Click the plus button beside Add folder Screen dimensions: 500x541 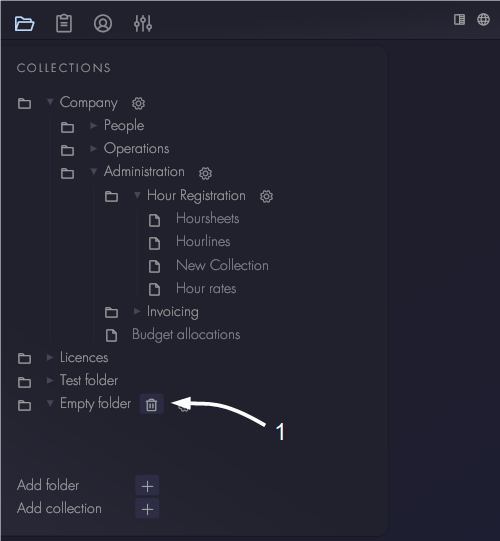[147, 486]
